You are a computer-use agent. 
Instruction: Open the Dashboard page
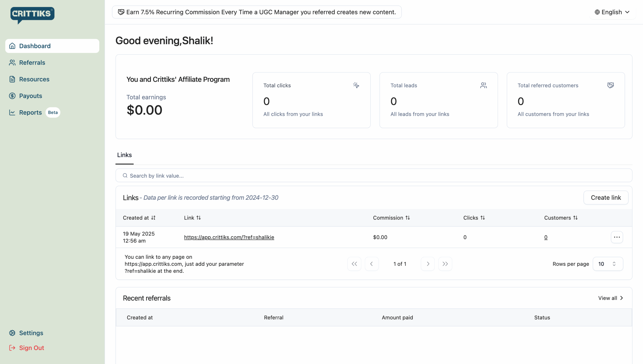(x=52, y=46)
